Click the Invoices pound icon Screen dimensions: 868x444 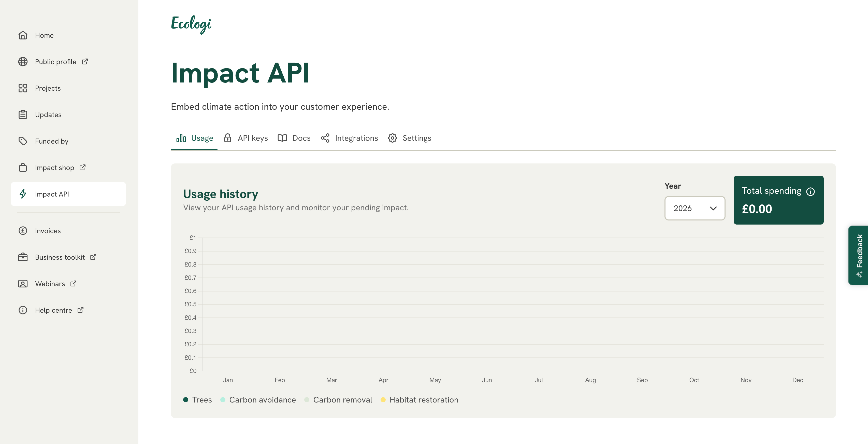23,231
